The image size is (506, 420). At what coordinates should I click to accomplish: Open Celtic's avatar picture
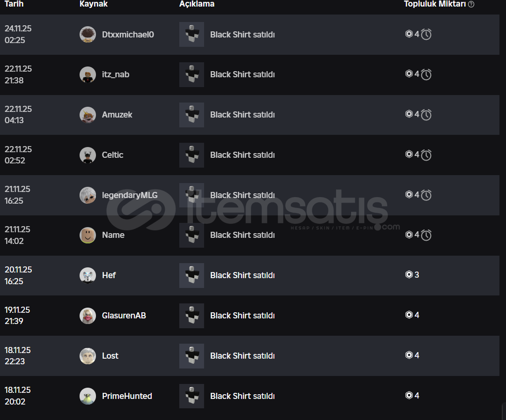pyautogui.click(x=88, y=155)
